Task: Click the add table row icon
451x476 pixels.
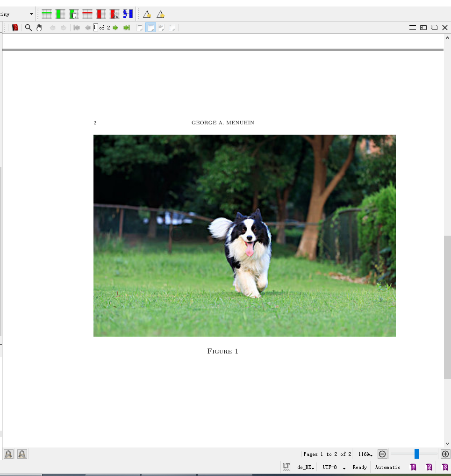Action: pos(47,14)
